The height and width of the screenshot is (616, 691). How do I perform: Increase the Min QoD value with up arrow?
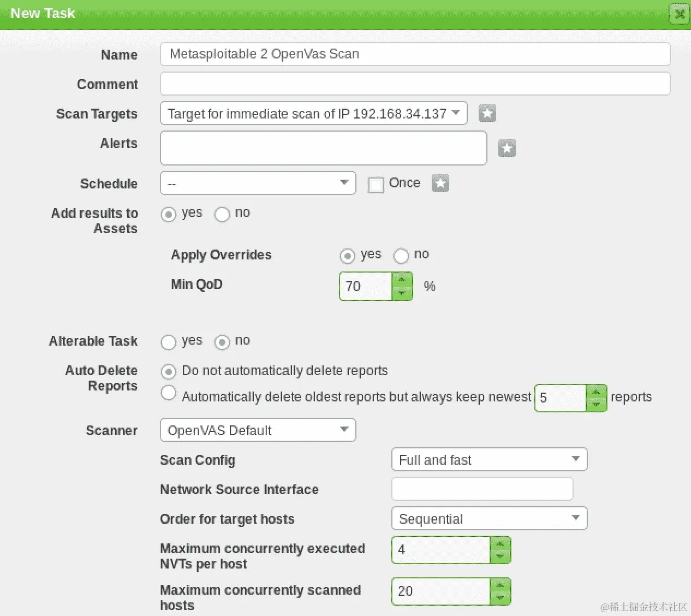click(402, 279)
